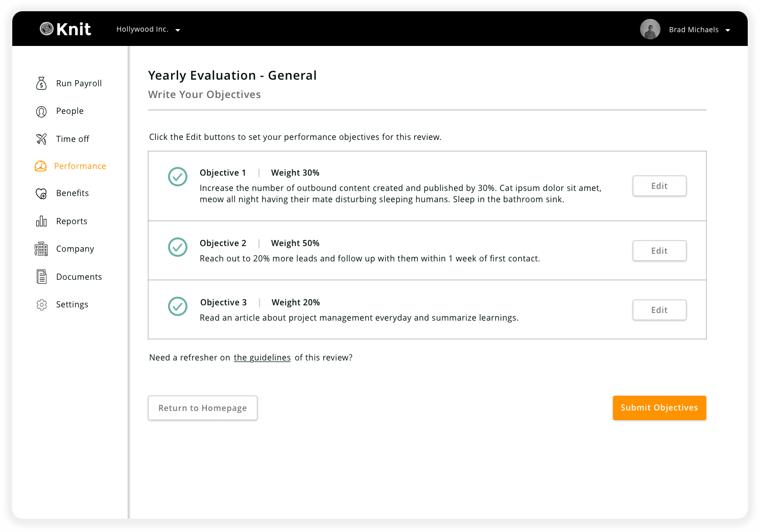Click the Settings gear icon
The image size is (760, 532).
point(41,305)
